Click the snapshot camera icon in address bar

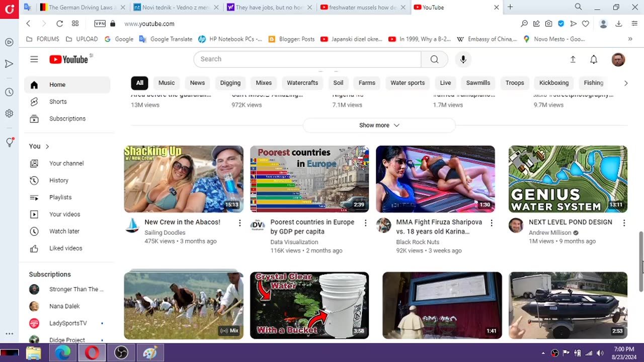(x=548, y=24)
